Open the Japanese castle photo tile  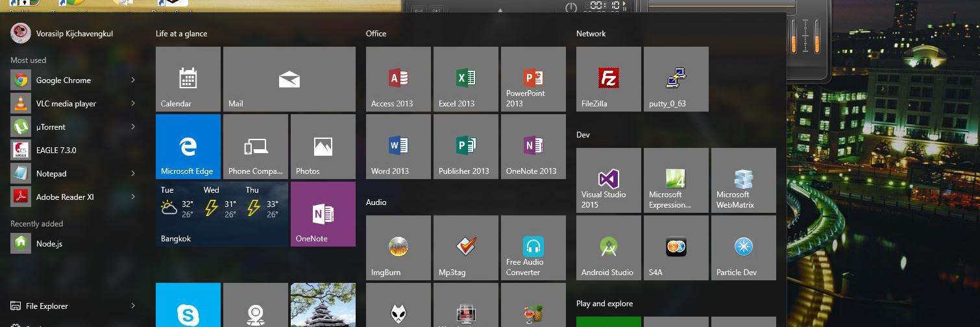(x=323, y=305)
